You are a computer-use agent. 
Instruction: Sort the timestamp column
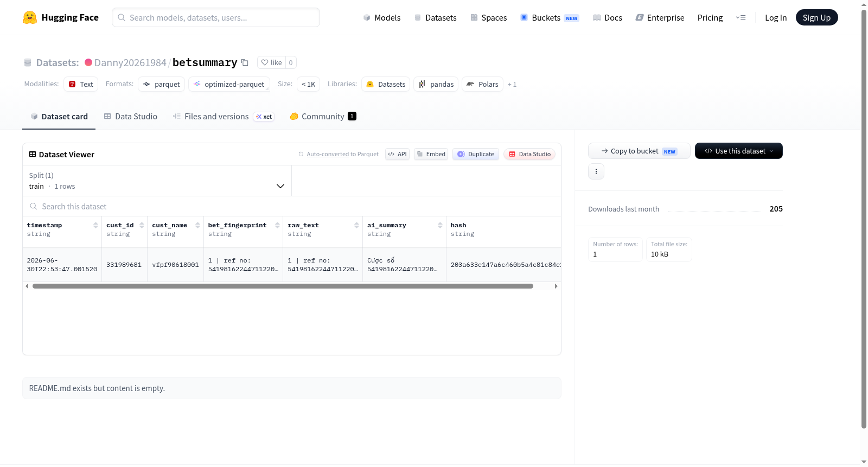click(x=95, y=225)
